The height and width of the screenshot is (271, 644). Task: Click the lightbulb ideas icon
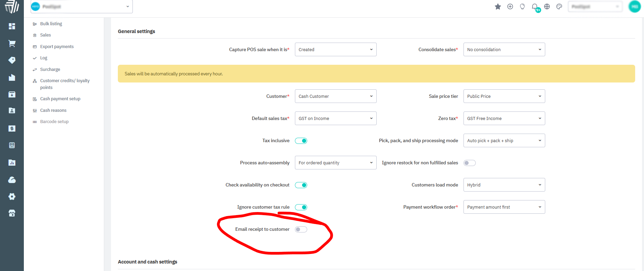tap(522, 6)
